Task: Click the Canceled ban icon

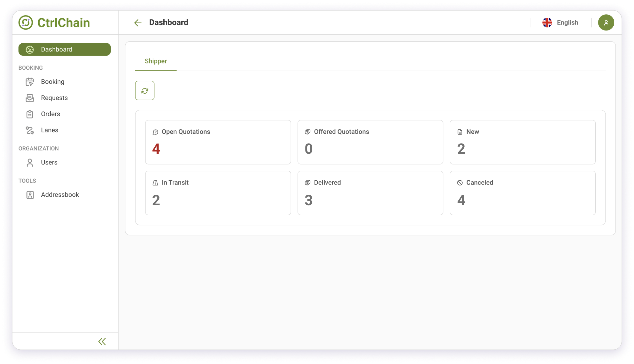Action: tap(460, 183)
